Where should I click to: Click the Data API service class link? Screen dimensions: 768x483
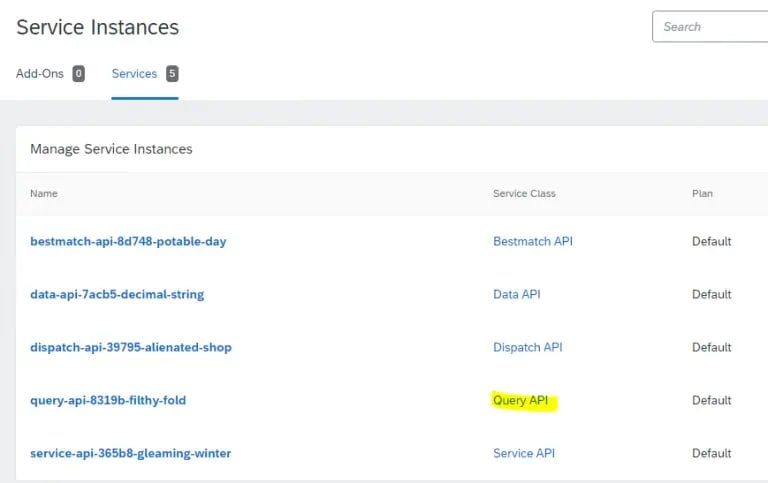pyautogui.click(x=516, y=294)
